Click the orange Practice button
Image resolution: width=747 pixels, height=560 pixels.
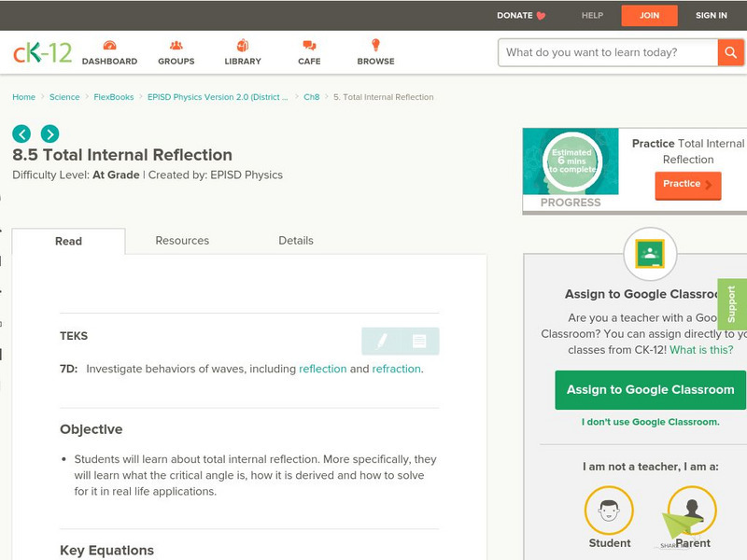(687, 185)
